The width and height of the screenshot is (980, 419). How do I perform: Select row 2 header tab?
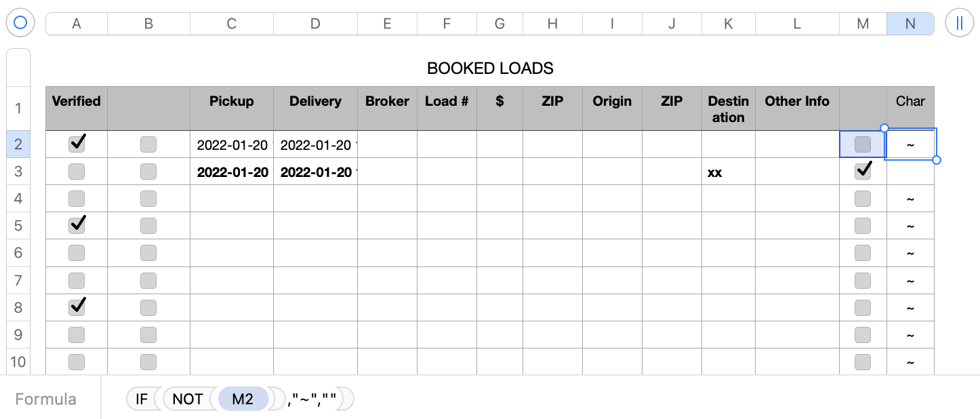click(18, 144)
